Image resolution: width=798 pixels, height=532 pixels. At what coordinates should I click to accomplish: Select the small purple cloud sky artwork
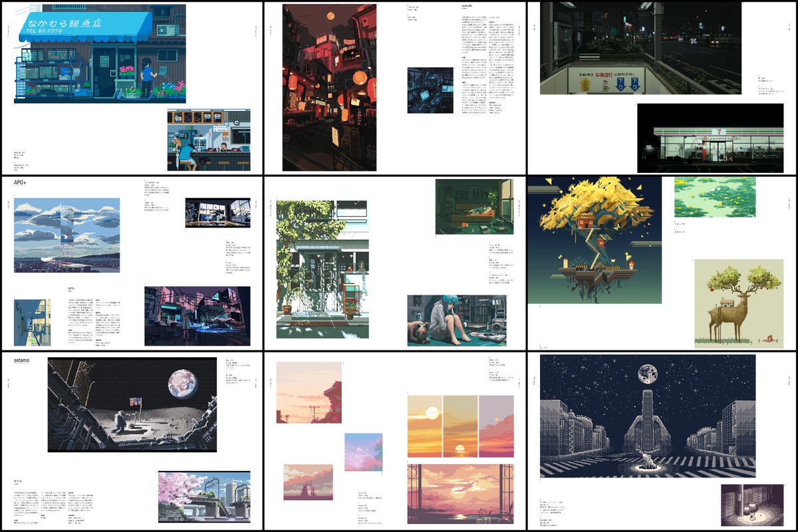(364, 452)
